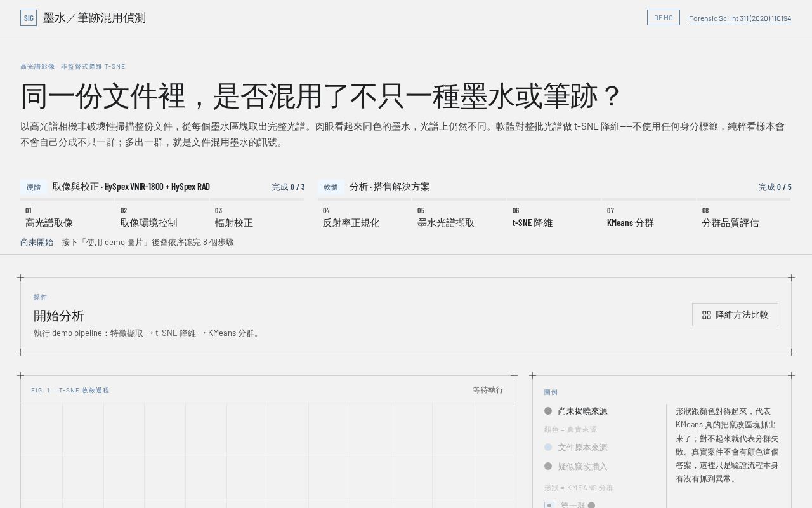Open the 降維方法比較 comparison button
812x508 pixels.
pyautogui.click(x=735, y=314)
